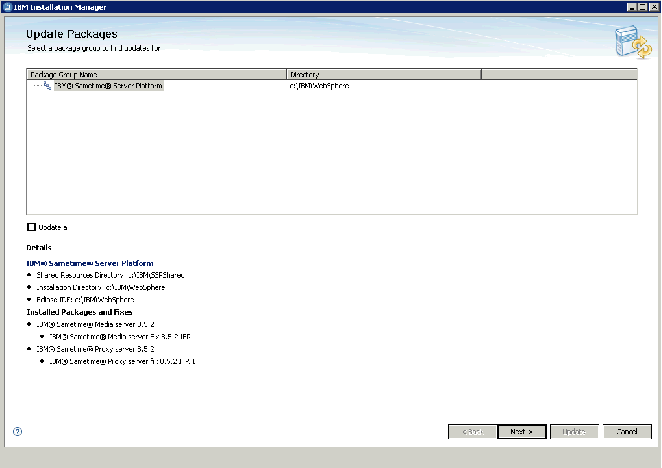Sort by the Package Group Name column header
This screenshot has height=468, width=662.
tap(155, 74)
